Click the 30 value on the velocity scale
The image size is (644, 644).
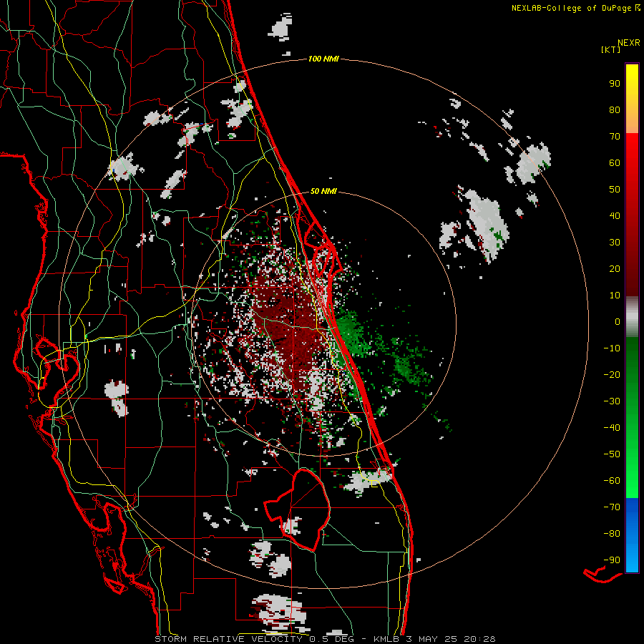click(615, 243)
